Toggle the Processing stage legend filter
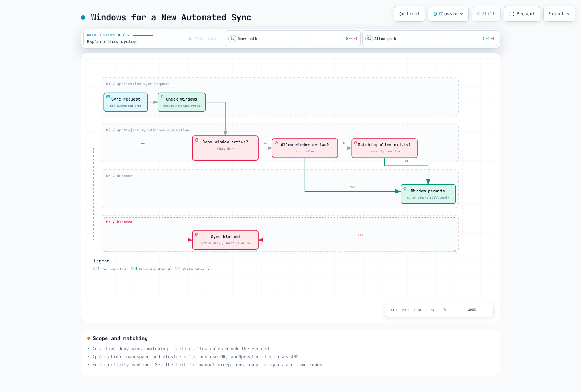This screenshot has width=581, height=392. point(151,269)
